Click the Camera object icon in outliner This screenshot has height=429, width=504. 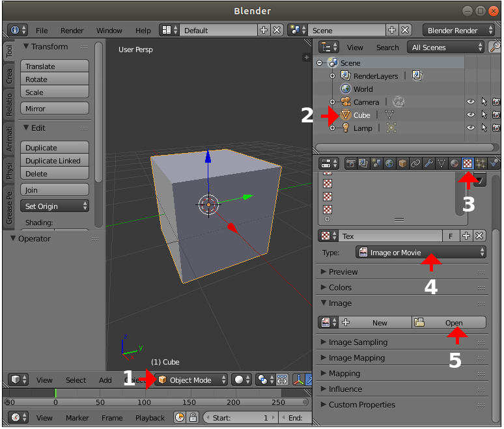pyautogui.click(x=346, y=102)
